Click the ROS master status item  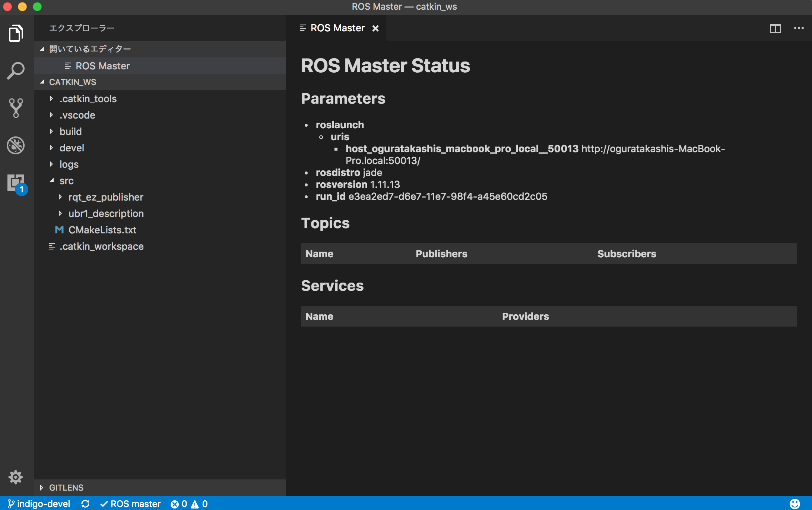[x=130, y=504]
